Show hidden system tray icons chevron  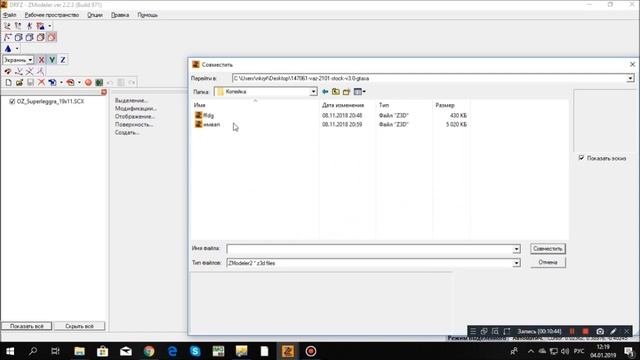(531, 351)
